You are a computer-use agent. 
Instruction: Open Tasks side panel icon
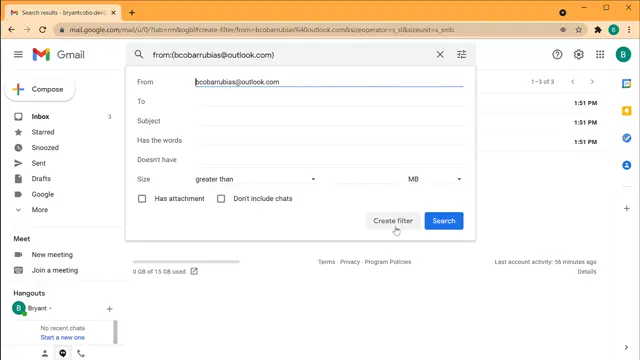627,138
